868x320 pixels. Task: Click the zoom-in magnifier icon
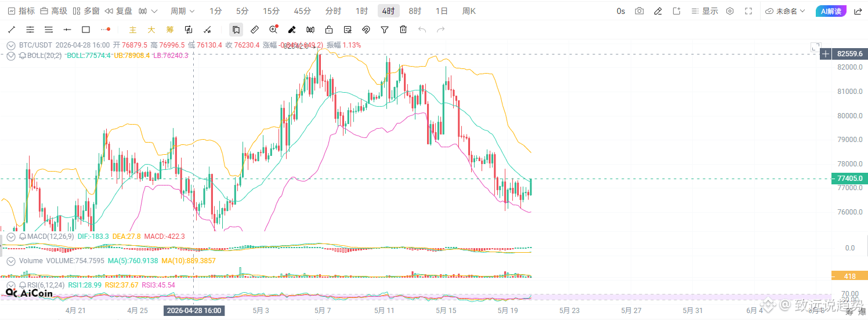click(x=274, y=29)
